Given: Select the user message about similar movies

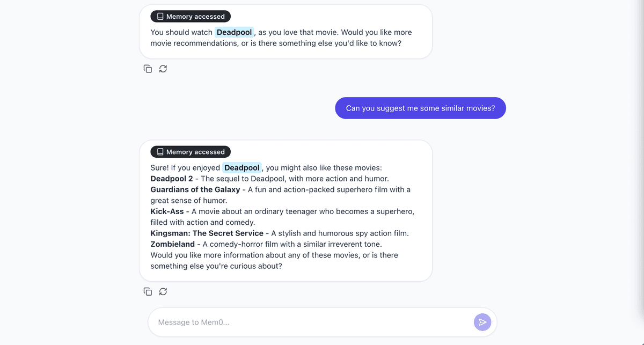Looking at the screenshot, I should click(x=420, y=108).
